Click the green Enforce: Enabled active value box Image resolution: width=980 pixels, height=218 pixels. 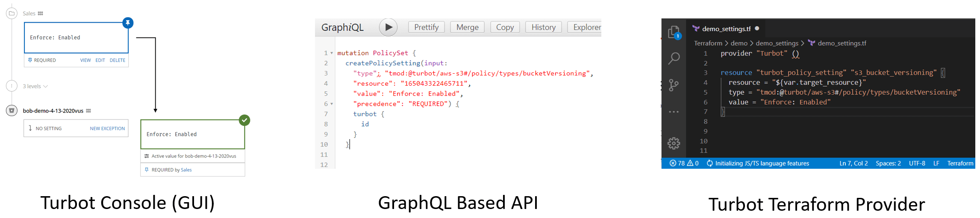(193, 134)
